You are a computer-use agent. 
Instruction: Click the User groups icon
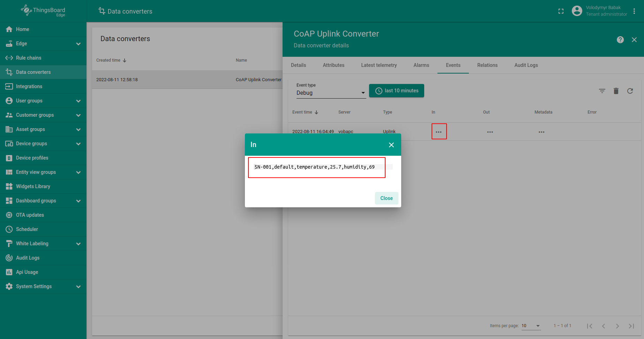point(9,101)
